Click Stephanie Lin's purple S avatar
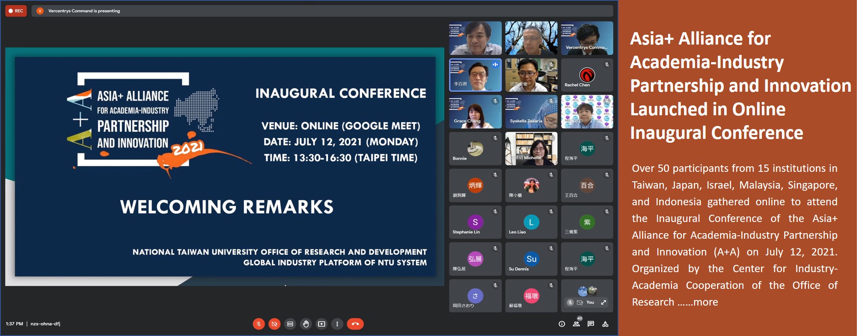Image resolution: width=868 pixels, height=336 pixels. (x=475, y=222)
